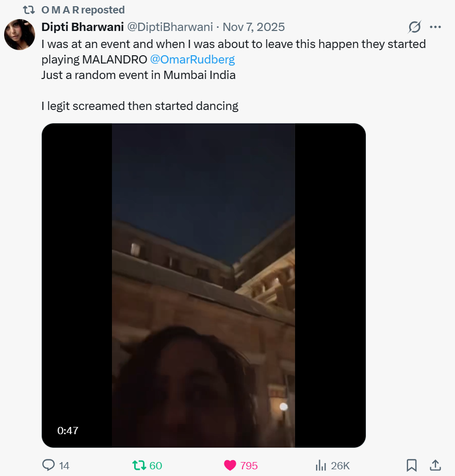Click the @OmarRudberg mention

(192, 59)
